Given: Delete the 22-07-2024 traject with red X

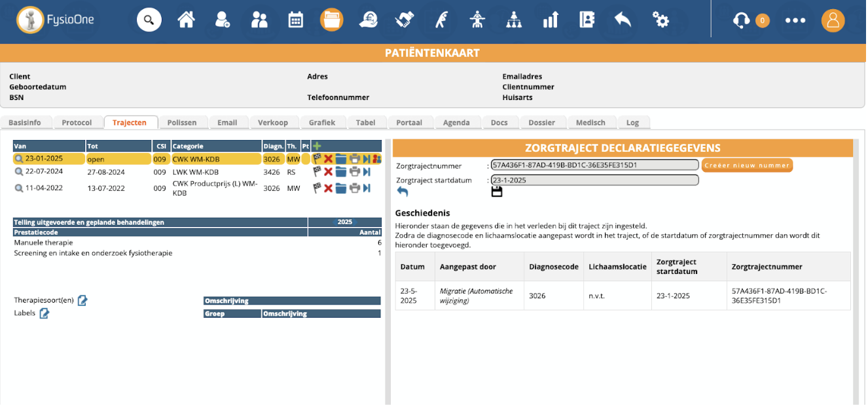Looking at the screenshot, I should (x=329, y=171).
